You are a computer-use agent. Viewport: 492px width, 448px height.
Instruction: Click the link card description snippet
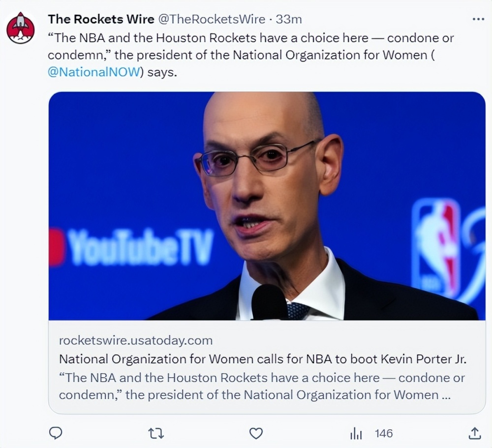coord(261,386)
